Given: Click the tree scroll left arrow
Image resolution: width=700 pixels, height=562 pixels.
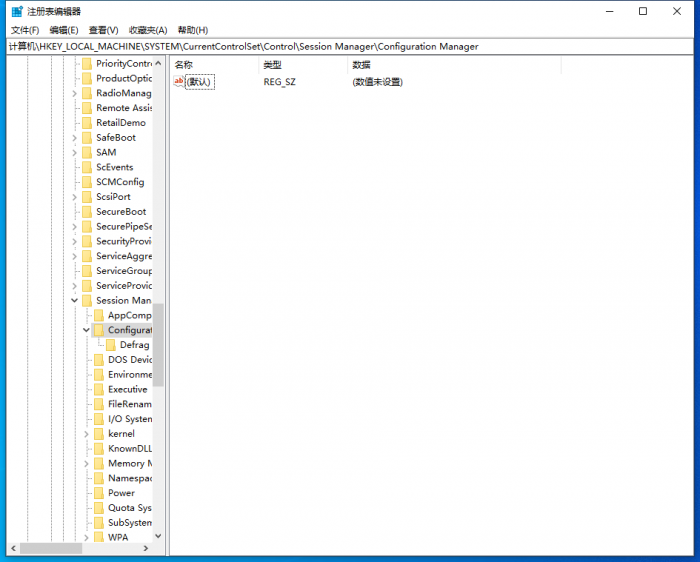Looking at the screenshot, I should (13, 548).
